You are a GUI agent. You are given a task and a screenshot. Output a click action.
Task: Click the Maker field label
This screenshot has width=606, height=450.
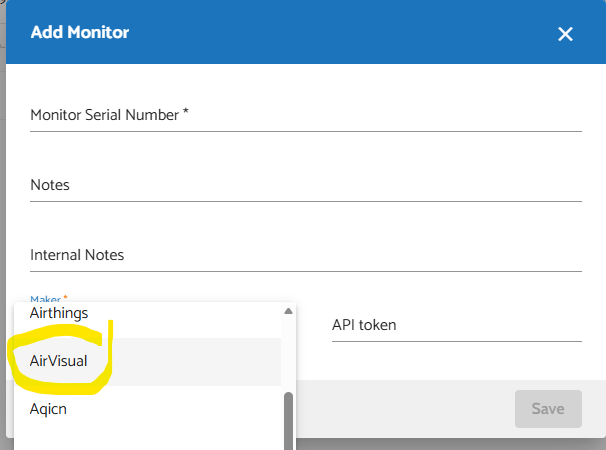45,298
